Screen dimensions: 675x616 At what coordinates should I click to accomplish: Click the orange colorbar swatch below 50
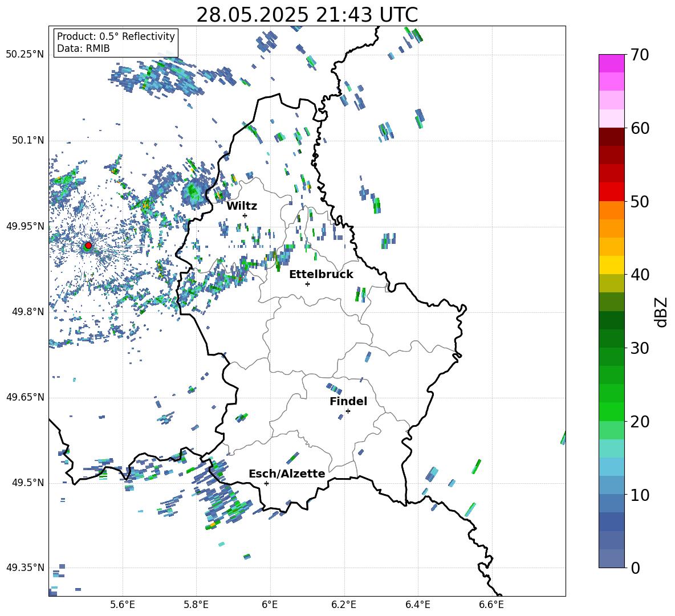pyautogui.click(x=611, y=210)
